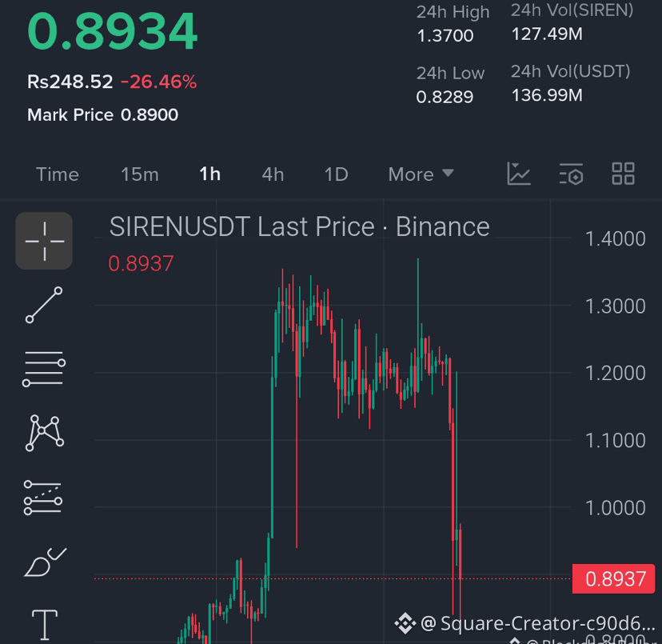
Task: Click the 1.0000 price axis label
Action: pos(615,508)
